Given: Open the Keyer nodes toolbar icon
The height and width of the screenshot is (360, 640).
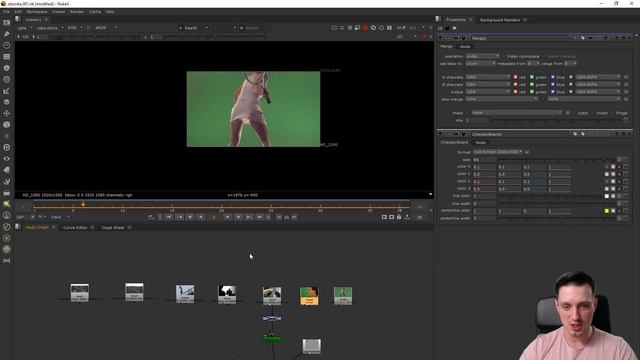Looking at the screenshot, I should [x=7, y=91].
